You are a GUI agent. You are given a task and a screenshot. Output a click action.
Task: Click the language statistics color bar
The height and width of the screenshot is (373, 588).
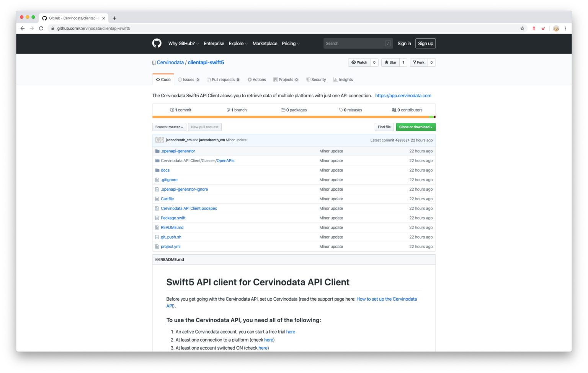pos(294,116)
